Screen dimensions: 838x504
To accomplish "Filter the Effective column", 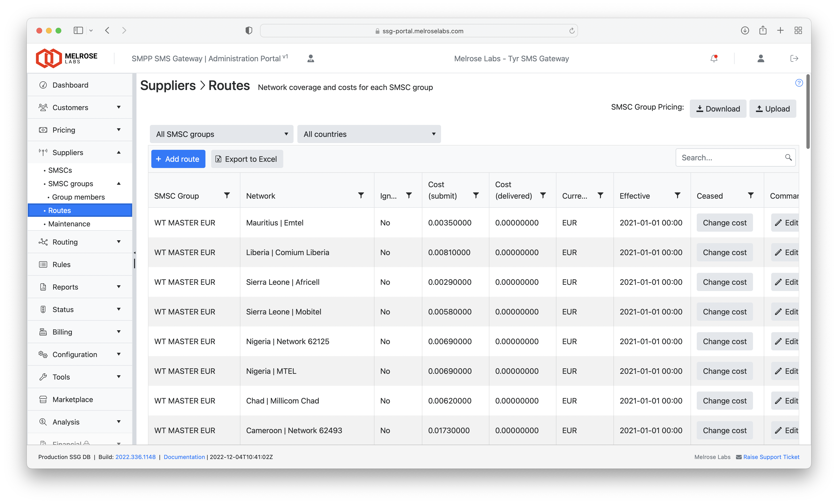I will tap(677, 195).
